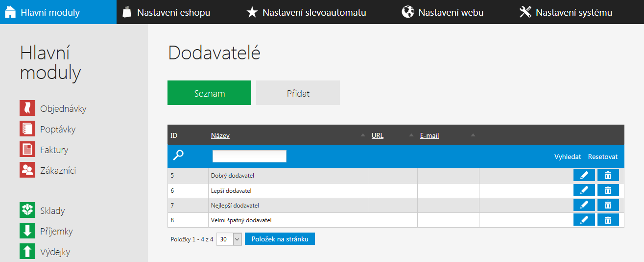
Task: Open items-per-page dropdown showing 30
Action: click(229, 239)
